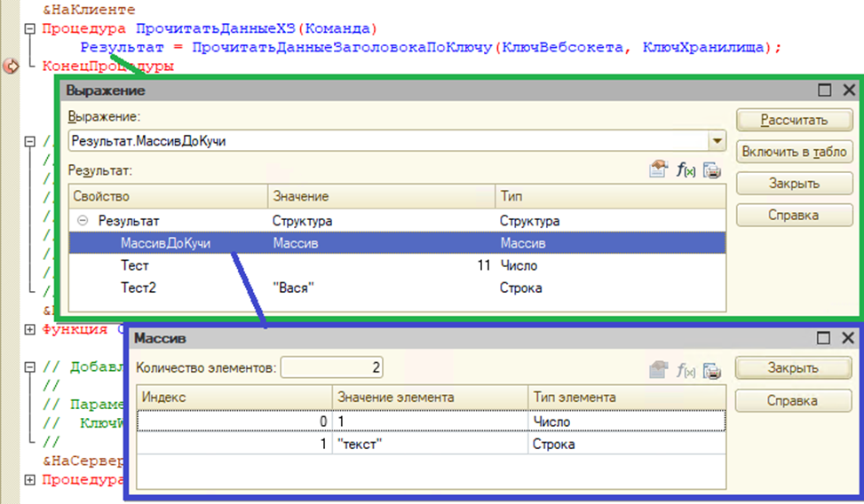
Task: Click Справка in the Массив window
Action: [x=794, y=401]
